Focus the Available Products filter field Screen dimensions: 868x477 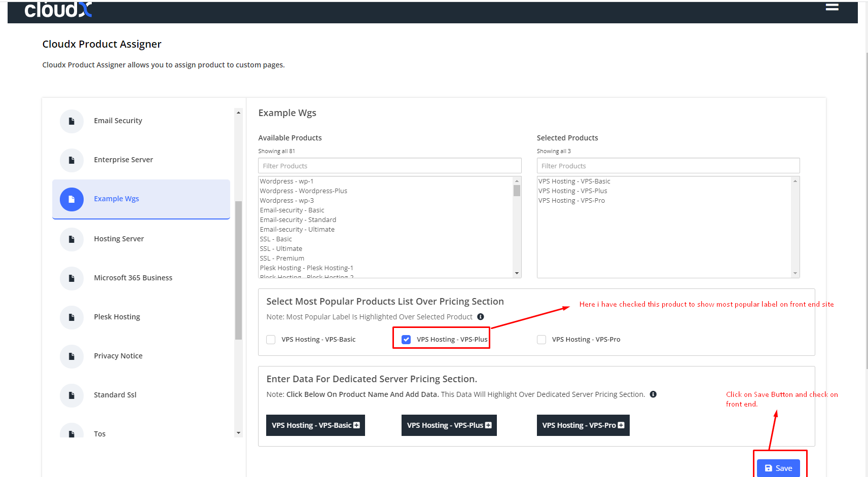click(389, 166)
